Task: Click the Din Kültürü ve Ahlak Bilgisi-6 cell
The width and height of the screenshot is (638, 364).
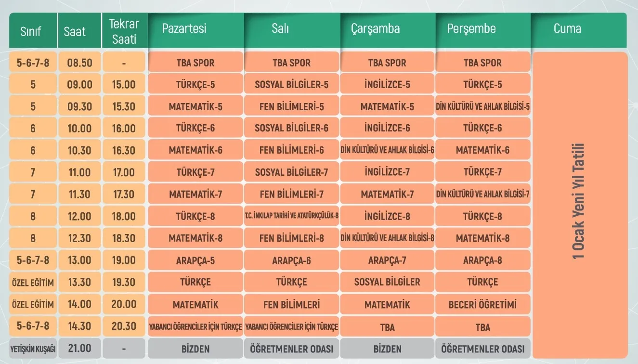Action: click(x=388, y=150)
